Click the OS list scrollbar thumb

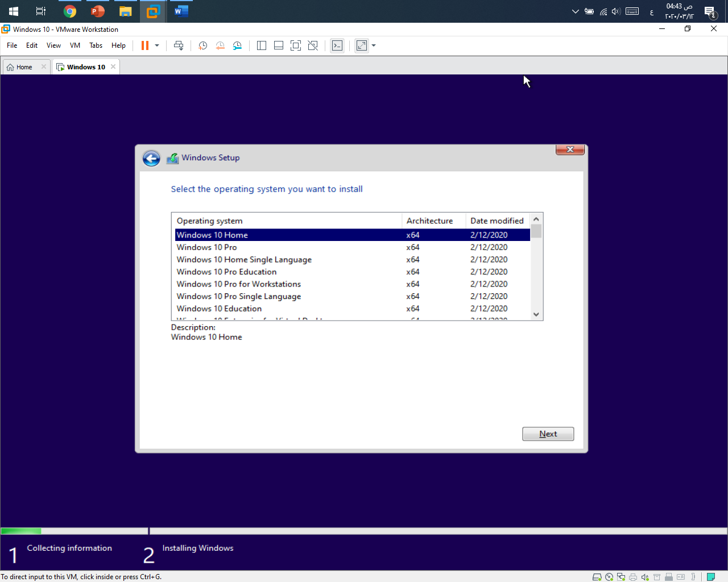click(x=536, y=231)
